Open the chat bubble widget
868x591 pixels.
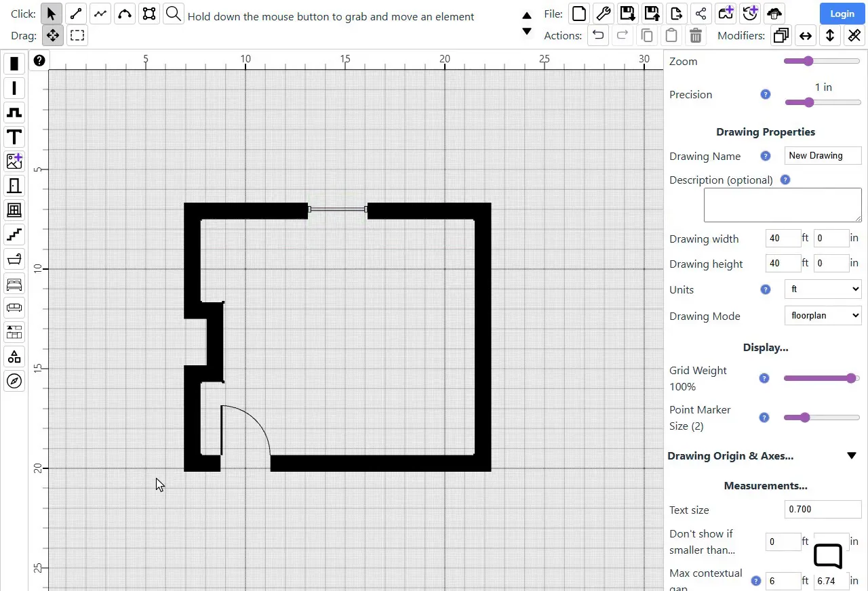[x=828, y=556]
